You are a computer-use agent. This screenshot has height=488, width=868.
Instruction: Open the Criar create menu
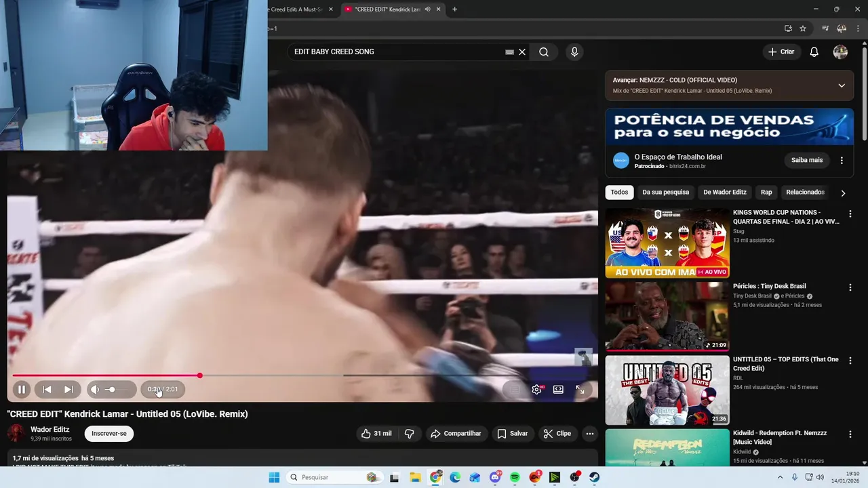tap(781, 52)
